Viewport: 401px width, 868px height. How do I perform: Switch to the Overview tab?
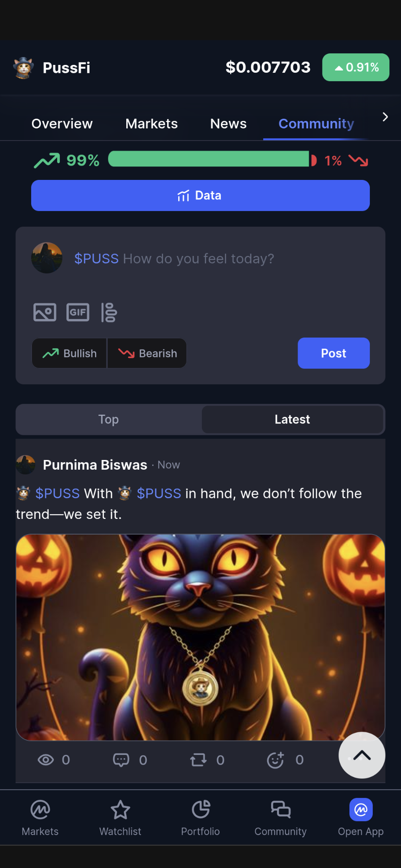click(62, 124)
